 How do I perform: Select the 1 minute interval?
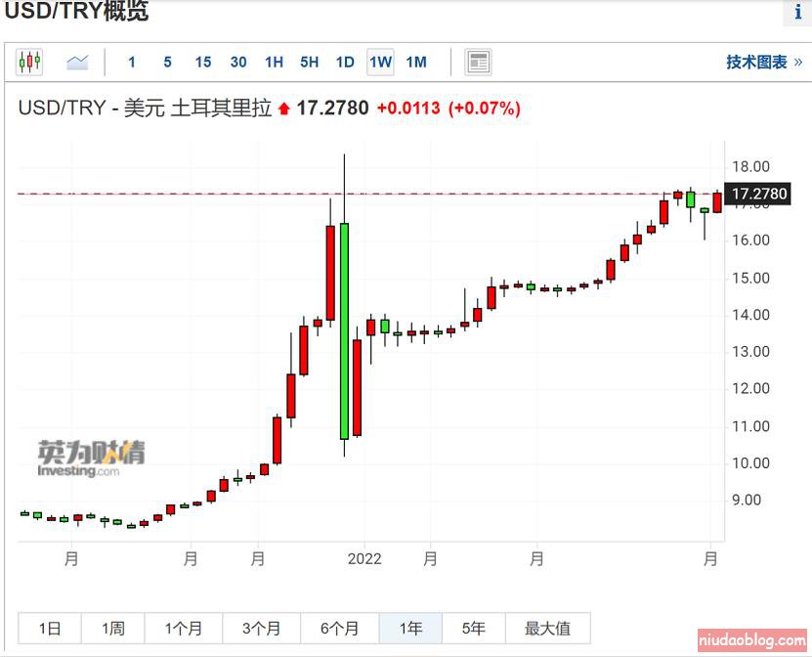coord(132,63)
